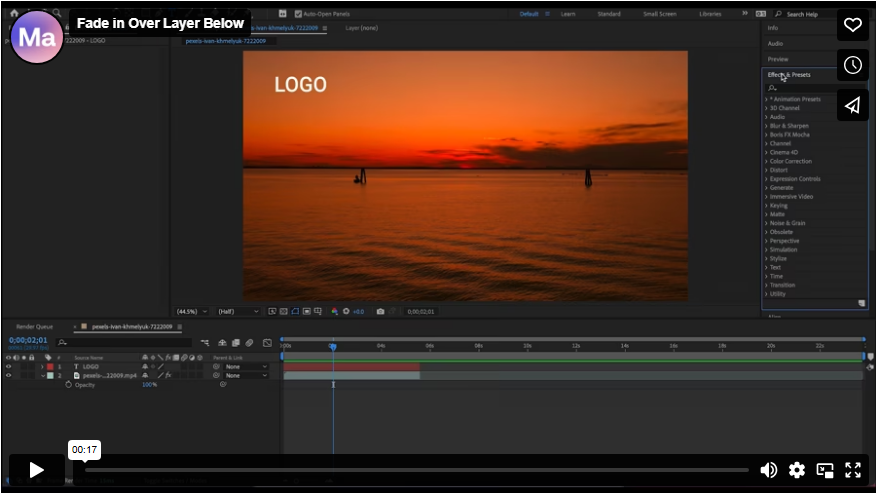Viewport: 877px width, 494px height.
Task: Select Stylize effects category
Action: coord(777,258)
